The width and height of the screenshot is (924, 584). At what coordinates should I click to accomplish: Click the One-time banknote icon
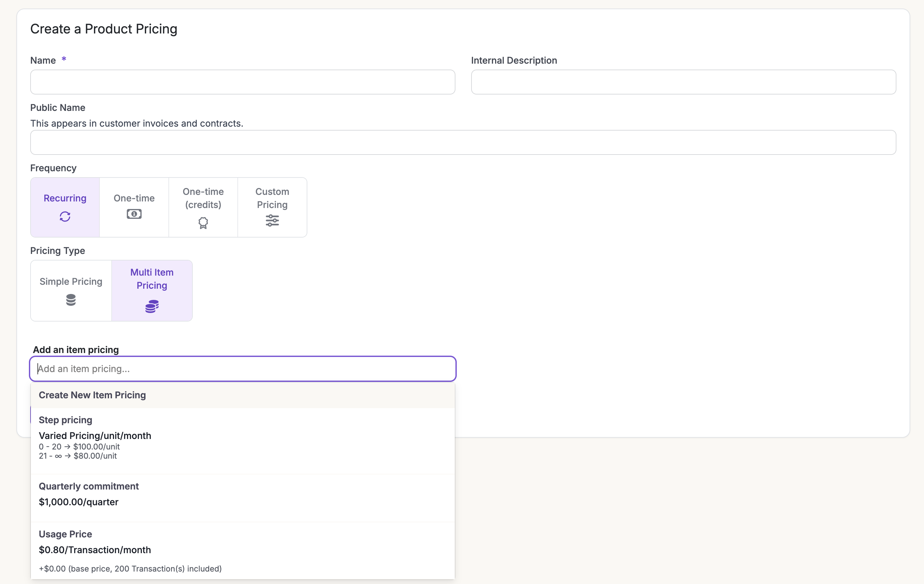(x=134, y=214)
